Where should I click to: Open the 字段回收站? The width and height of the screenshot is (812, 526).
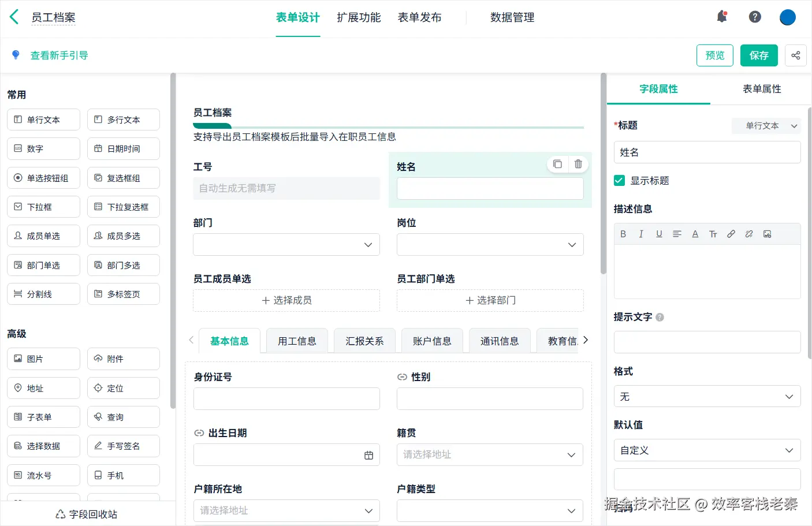click(87, 514)
